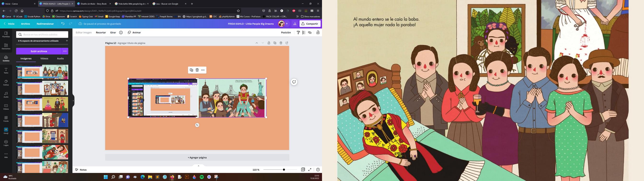Viewport: 644px width, 181px height.
Task: Click the Animar button
Action: [x=134, y=33]
